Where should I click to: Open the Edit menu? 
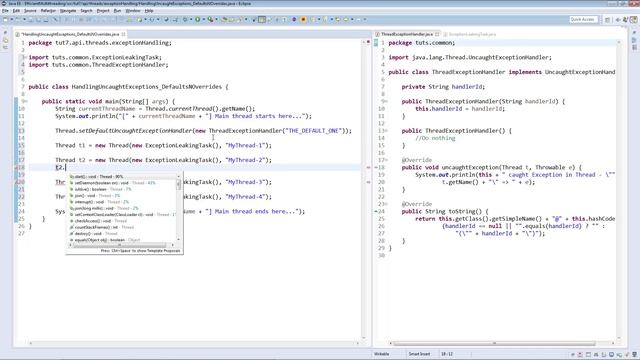tap(16, 11)
